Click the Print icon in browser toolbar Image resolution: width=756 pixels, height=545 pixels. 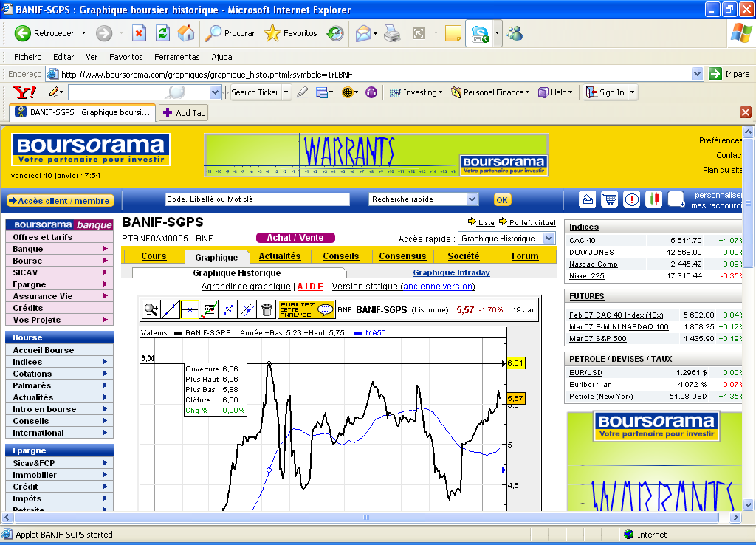coord(391,33)
